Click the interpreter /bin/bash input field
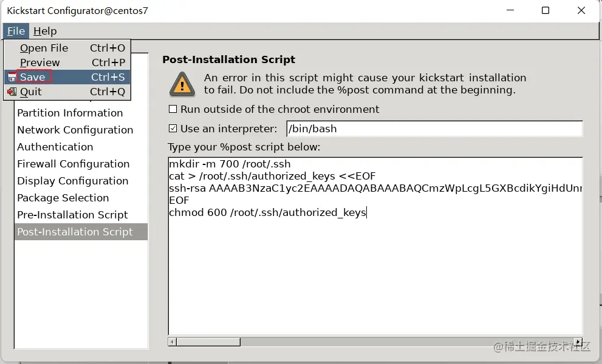This screenshot has width=602, height=364. [434, 129]
